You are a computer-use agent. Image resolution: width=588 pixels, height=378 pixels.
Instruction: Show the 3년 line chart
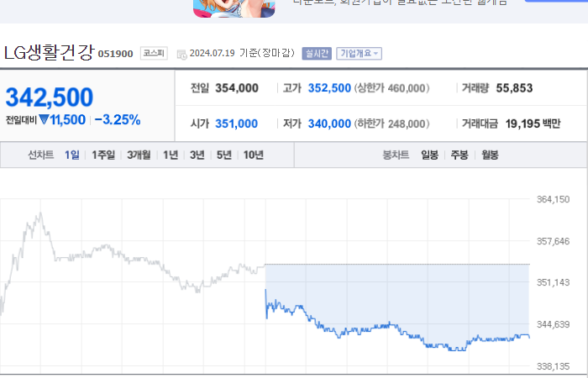(197, 155)
